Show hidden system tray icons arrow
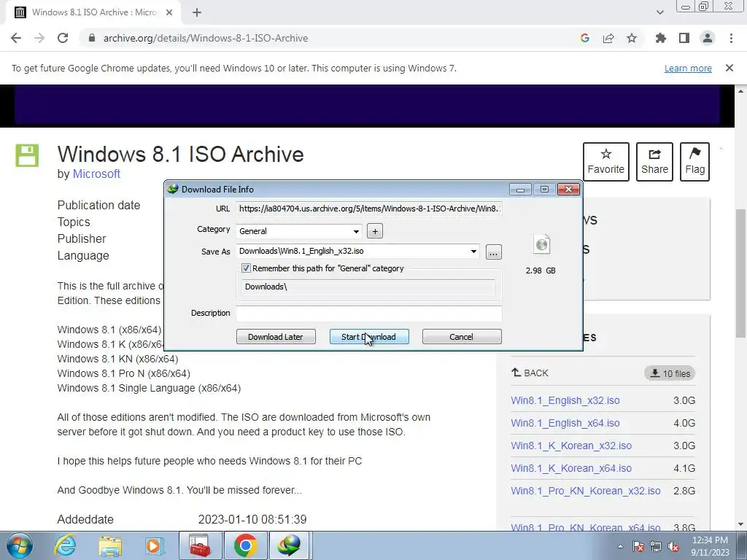 pos(620,546)
